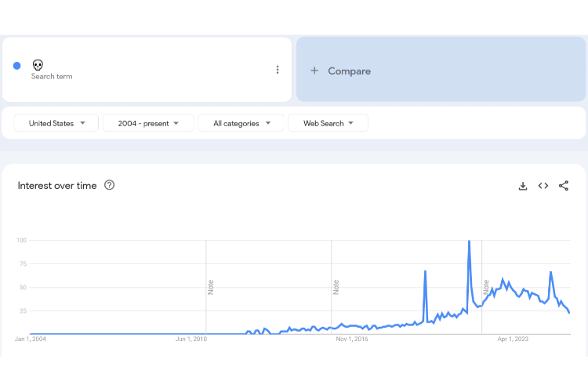Click the Interest over time heading
The width and height of the screenshot is (588, 392).
point(57,186)
